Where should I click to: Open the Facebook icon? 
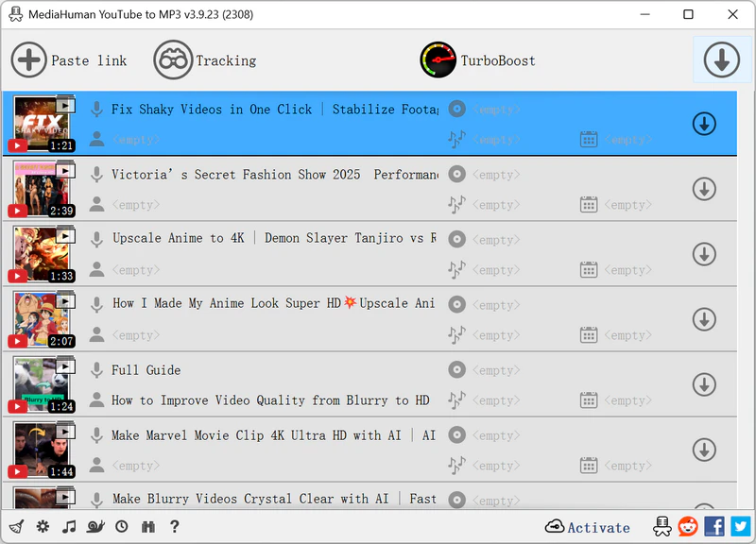714,526
